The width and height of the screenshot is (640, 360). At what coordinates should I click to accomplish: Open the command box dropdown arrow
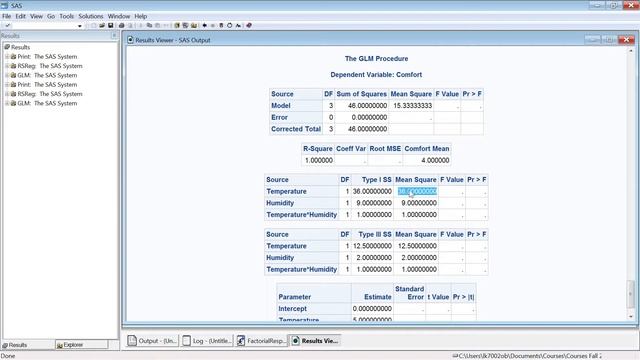tap(80, 26)
